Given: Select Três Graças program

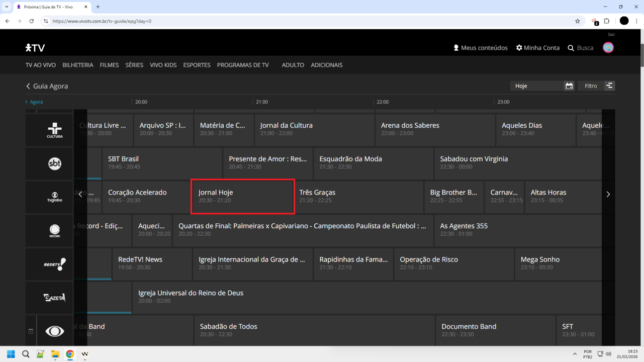Looking at the screenshot, I should point(359,196).
